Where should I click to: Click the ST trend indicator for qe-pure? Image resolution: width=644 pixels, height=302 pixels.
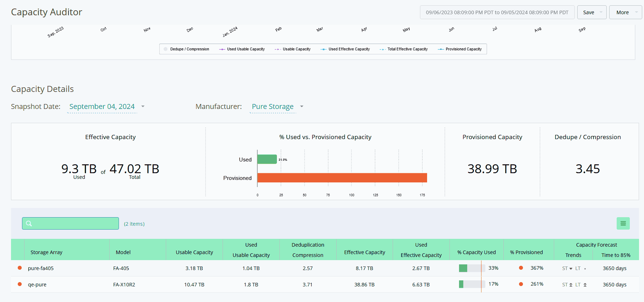567,285
